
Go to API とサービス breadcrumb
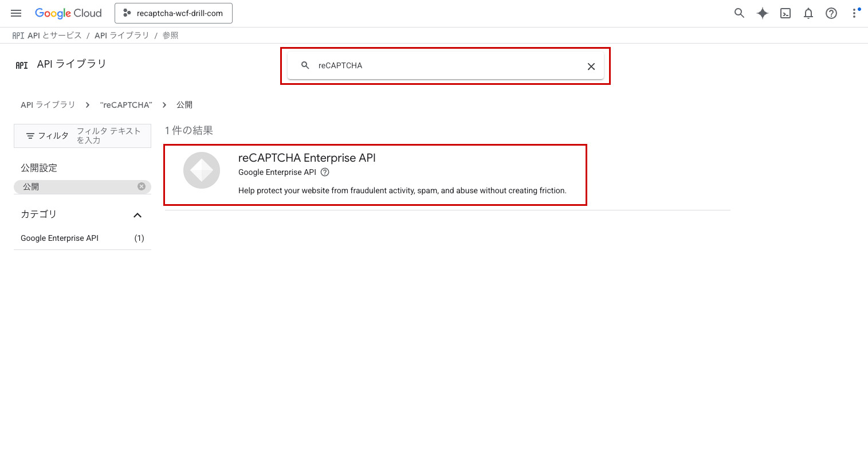point(54,36)
